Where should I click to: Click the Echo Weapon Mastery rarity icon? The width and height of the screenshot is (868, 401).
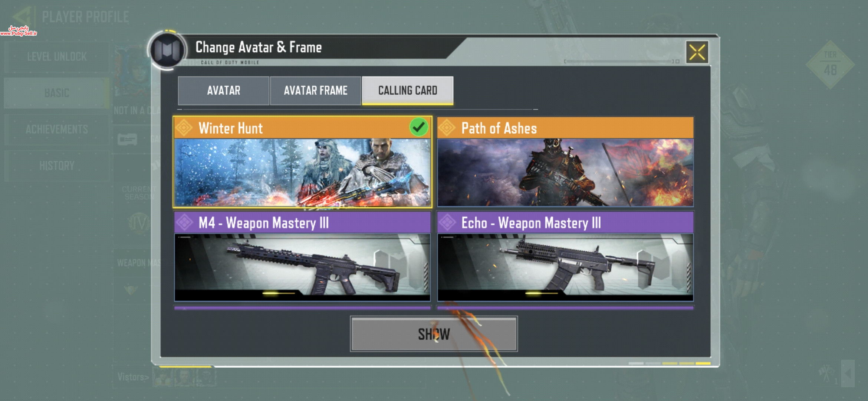(x=447, y=222)
